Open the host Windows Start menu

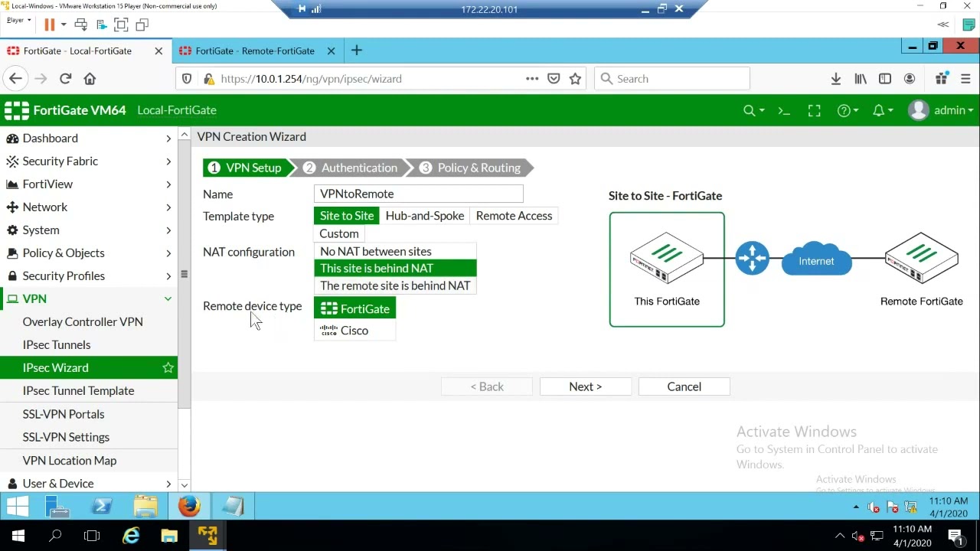[18, 536]
